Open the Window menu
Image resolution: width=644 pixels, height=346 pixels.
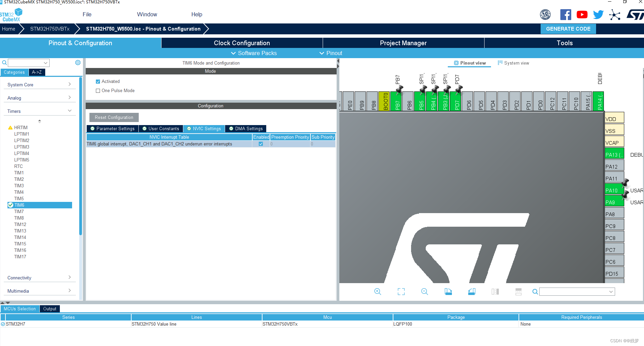[x=147, y=14]
